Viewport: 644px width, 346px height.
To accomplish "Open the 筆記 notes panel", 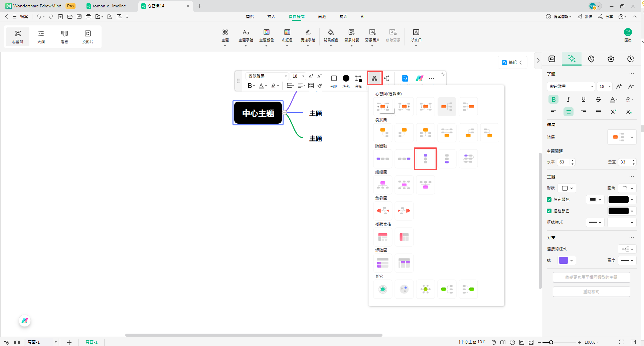I will 512,62.
